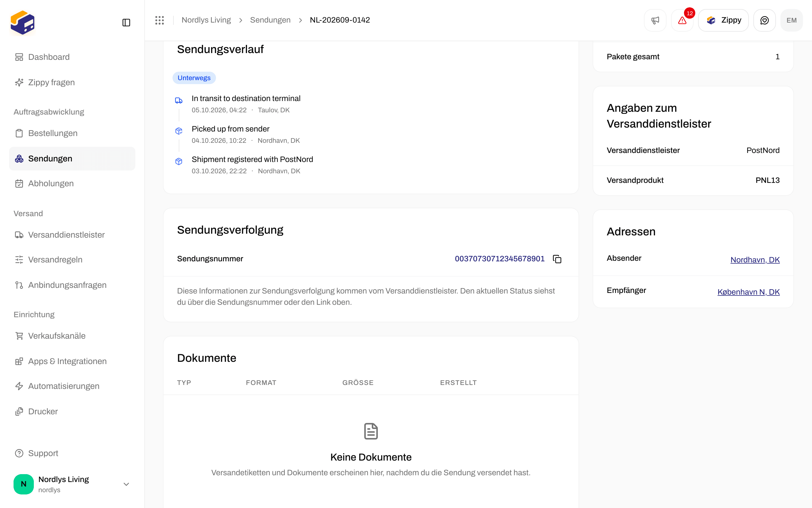This screenshot has width=812, height=508.
Task: Open Apps & Integrationen
Action: [72, 361]
